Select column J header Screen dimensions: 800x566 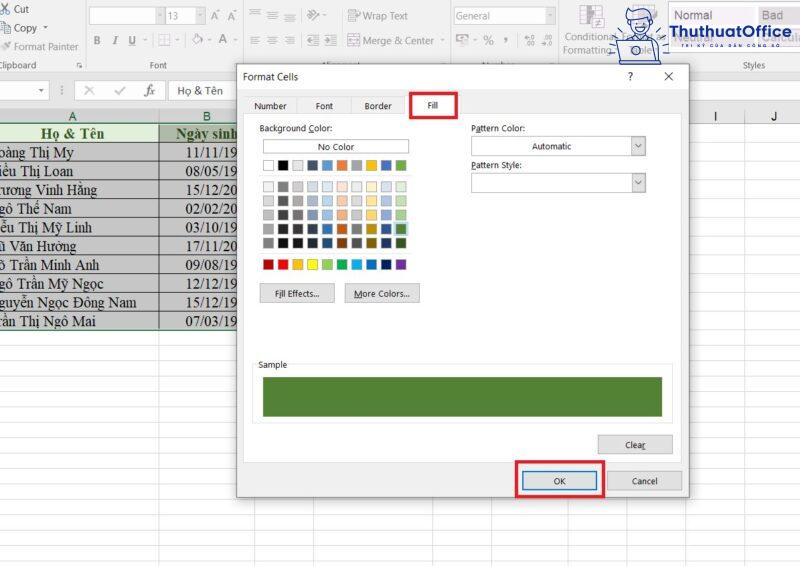click(x=773, y=116)
